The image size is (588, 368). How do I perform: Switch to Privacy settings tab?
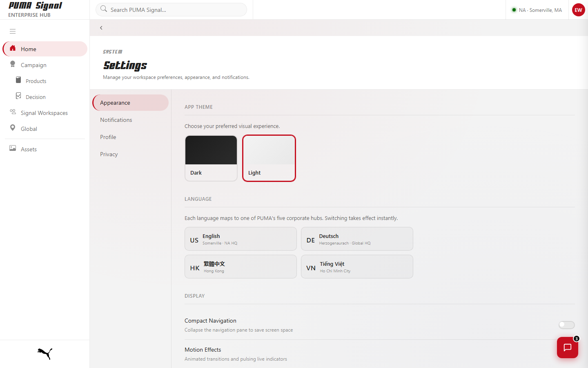pos(131,154)
